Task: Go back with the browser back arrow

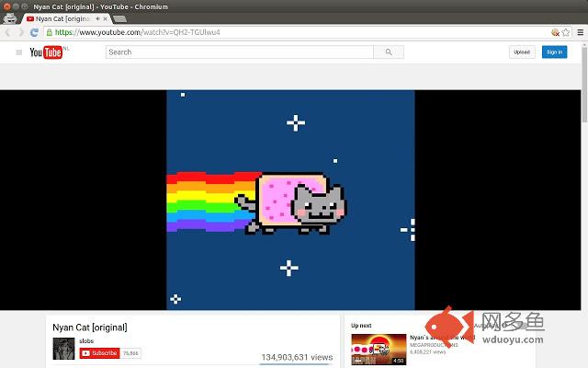Action: pos(8,32)
